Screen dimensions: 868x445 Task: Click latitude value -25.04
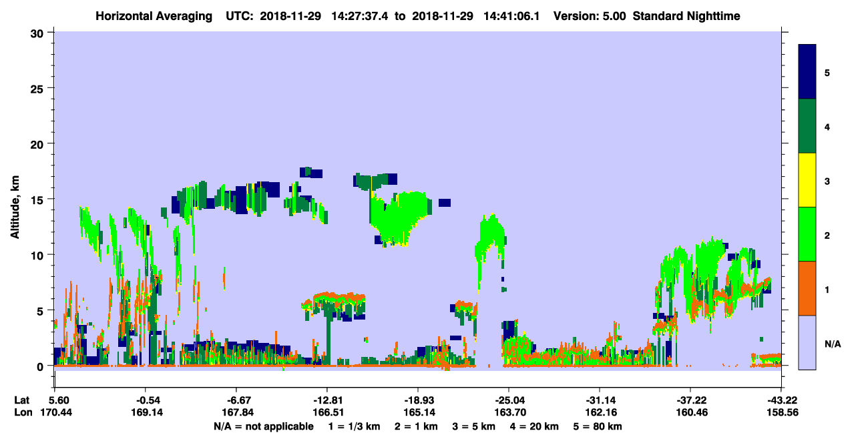coord(509,400)
